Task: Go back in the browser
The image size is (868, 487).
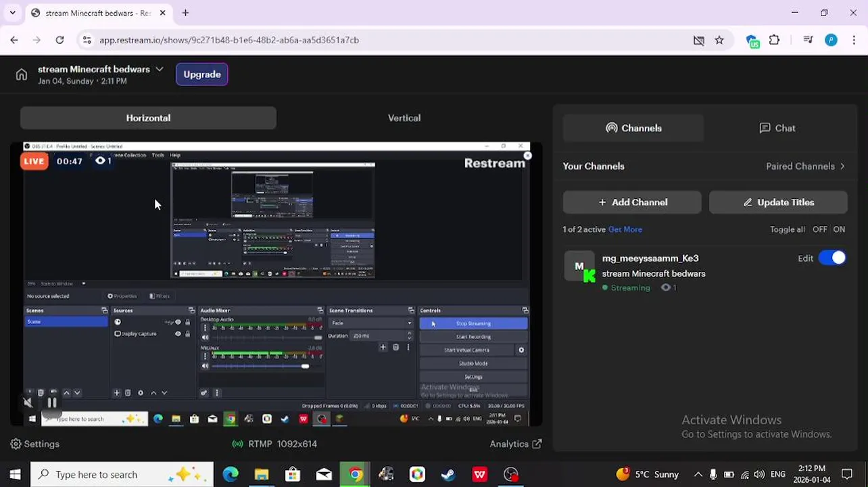Action: click(14, 40)
